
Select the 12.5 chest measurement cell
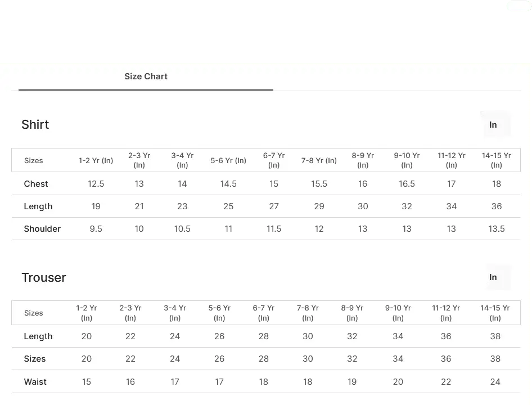(x=96, y=184)
